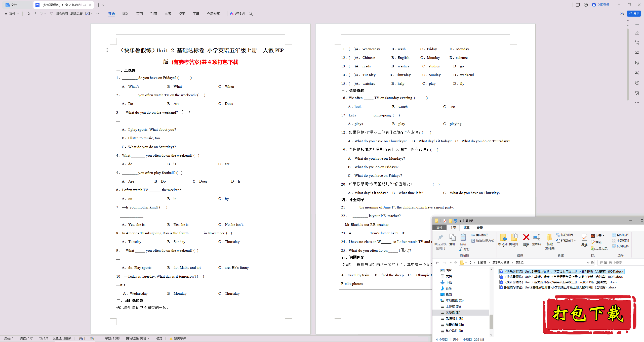Image resolution: width=644 pixels, height=342 pixels.
Task: Open the settings sliders icon in right sidebar
Action: pyautogui.click(x=637, y=53)
